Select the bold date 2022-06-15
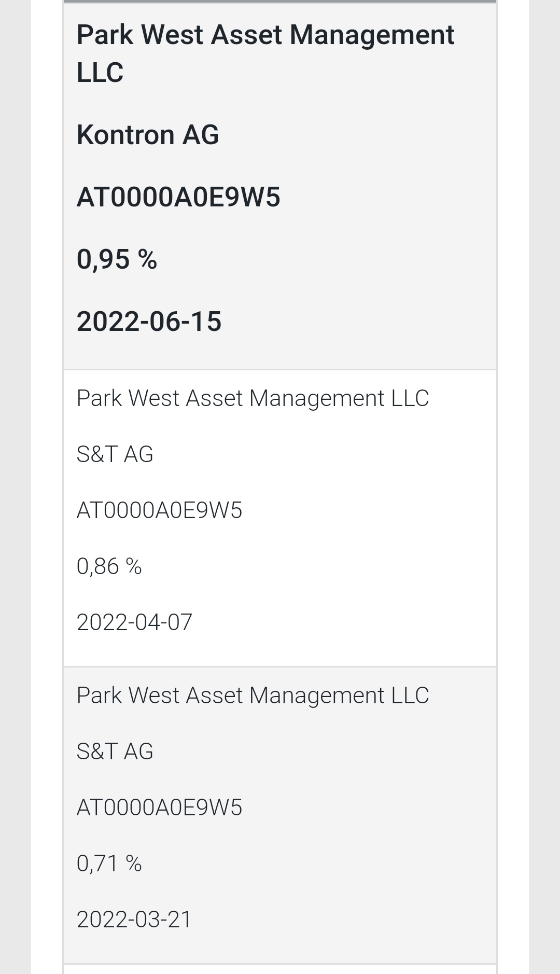The height and width of the screenshot is (974, 560). click(x=149, y=322)
